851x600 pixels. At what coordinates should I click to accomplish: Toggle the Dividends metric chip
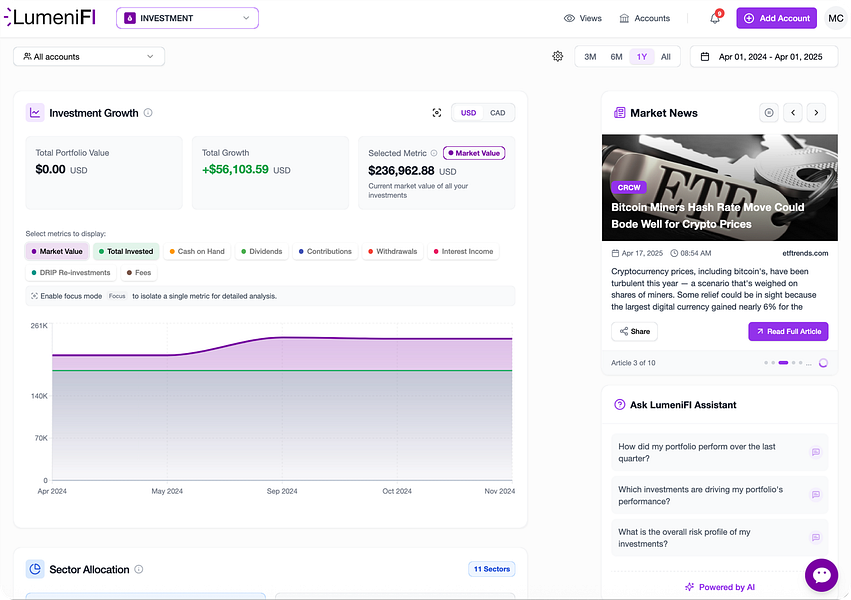[262, 251]
